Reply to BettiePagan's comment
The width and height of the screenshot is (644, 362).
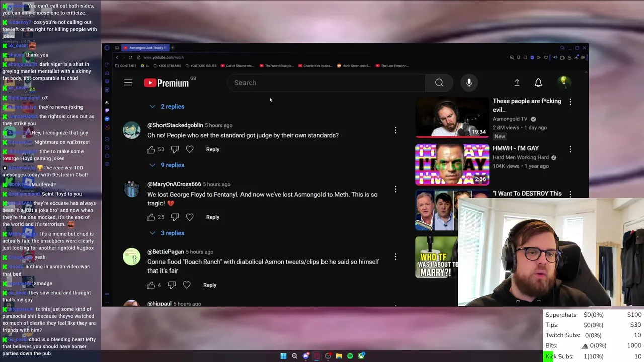point(210,285)
